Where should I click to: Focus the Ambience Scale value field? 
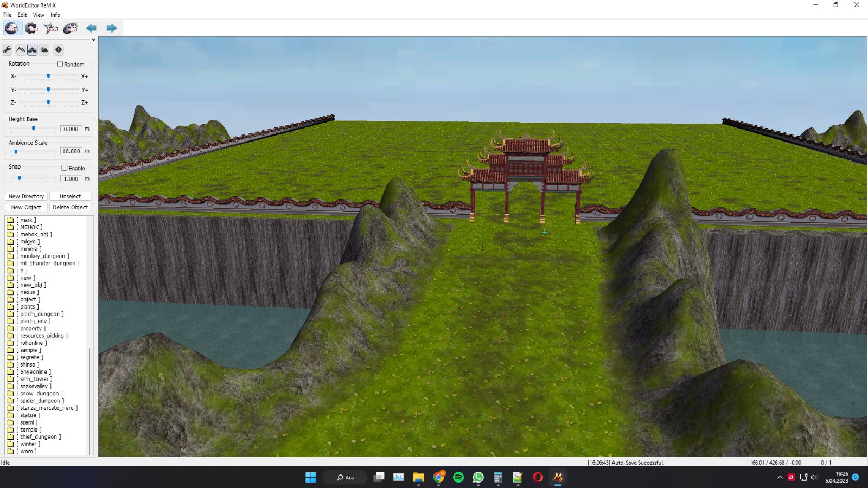(71, 151)
